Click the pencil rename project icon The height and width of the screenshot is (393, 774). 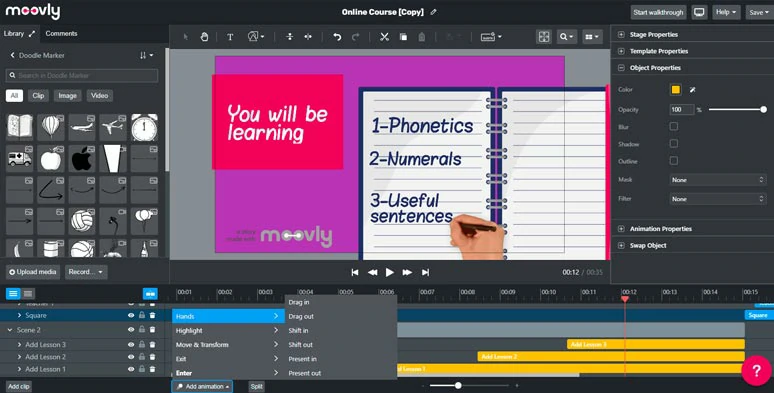[x=433, y=12]
